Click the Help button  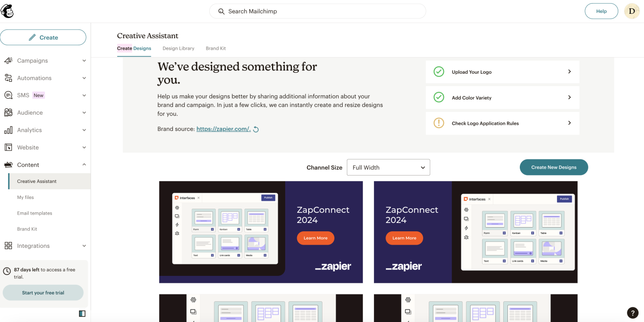pyautogui.click(x=601, y=11)
